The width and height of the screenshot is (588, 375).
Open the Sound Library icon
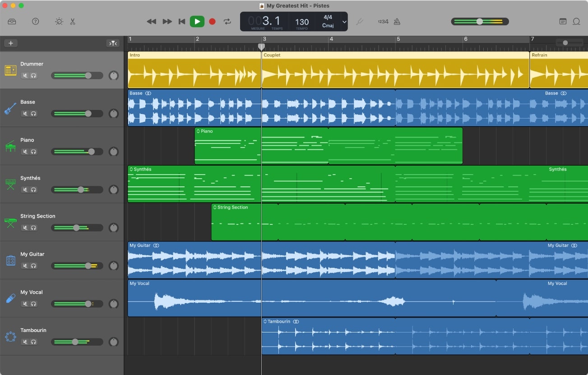click(12, 21)
